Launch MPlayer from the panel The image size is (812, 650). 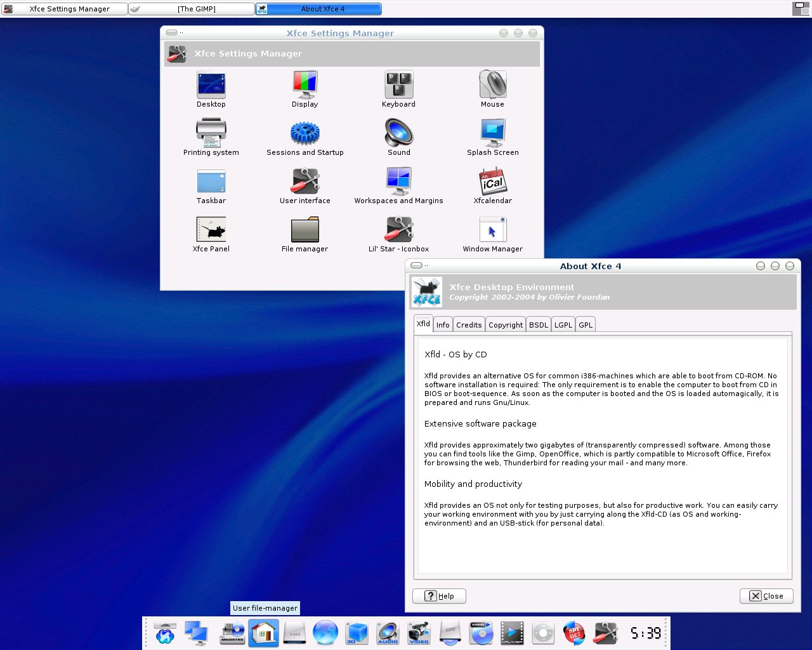click(x=512, y=633)
